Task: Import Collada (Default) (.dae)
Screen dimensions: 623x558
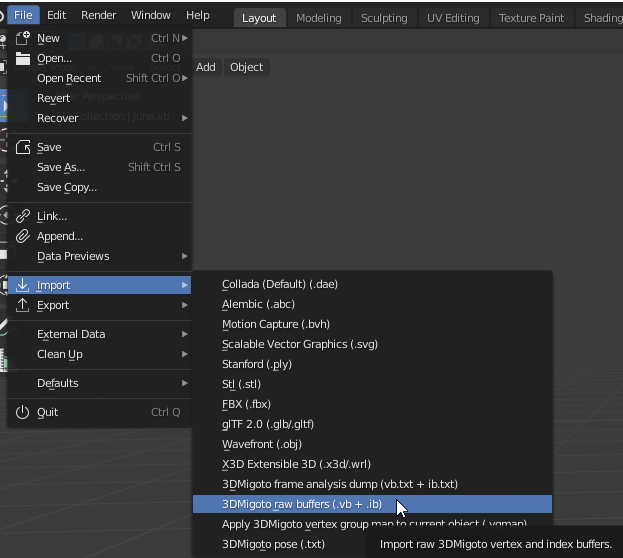Action: [x=372, y=284]
